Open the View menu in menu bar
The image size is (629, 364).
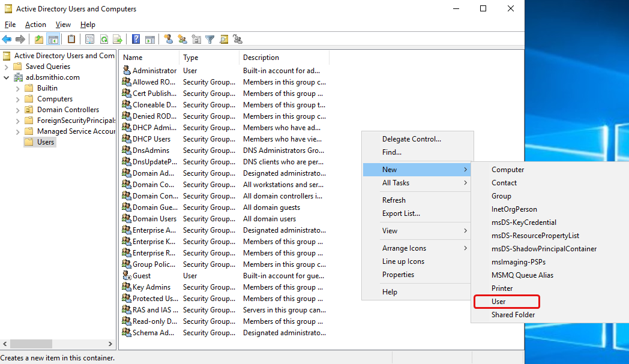coord(63,25)
